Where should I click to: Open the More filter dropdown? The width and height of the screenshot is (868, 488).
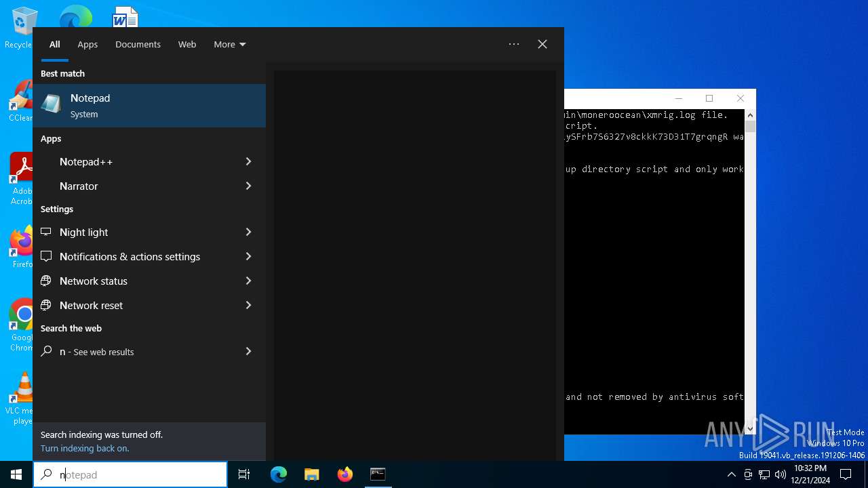click(x=230, y=44)
